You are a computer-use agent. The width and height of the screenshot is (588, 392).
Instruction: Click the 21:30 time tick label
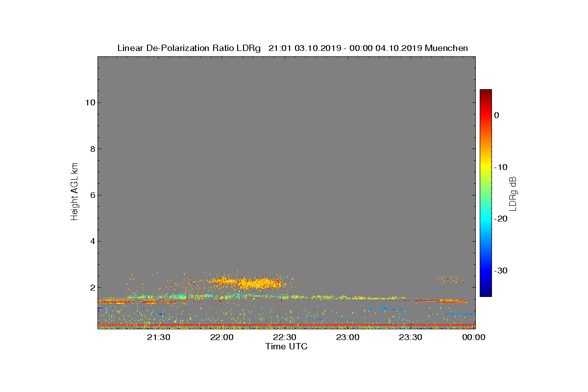(160, 338)
